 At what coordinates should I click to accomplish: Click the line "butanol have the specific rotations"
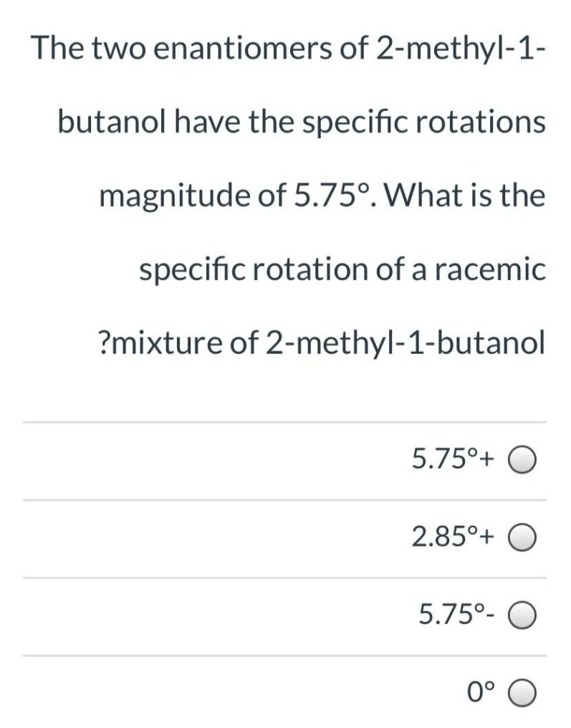[302, 123]
